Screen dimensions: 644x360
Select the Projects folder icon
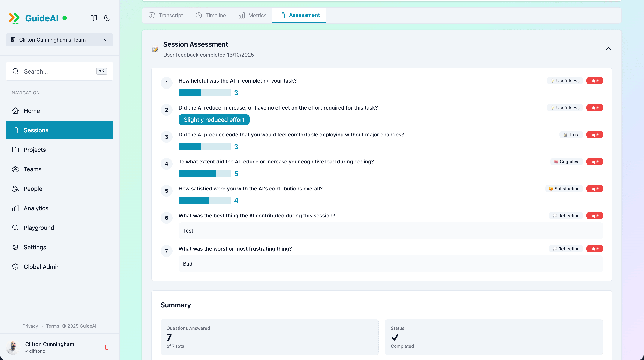[15, 149]
